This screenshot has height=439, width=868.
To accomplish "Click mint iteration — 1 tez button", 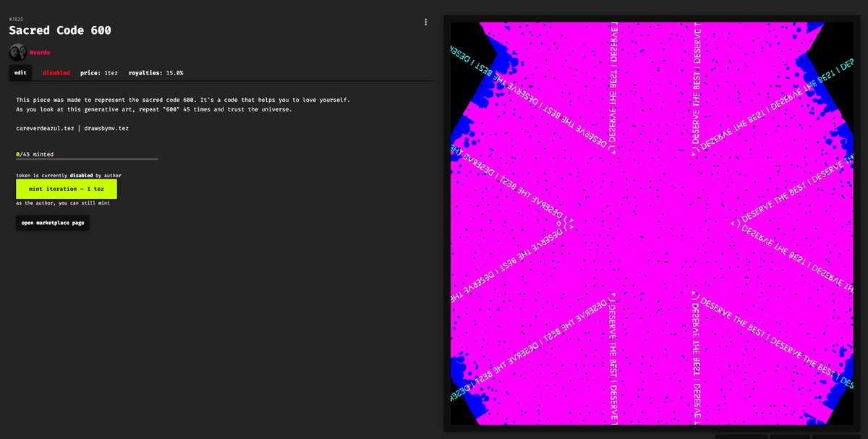I will coord(67,189).
